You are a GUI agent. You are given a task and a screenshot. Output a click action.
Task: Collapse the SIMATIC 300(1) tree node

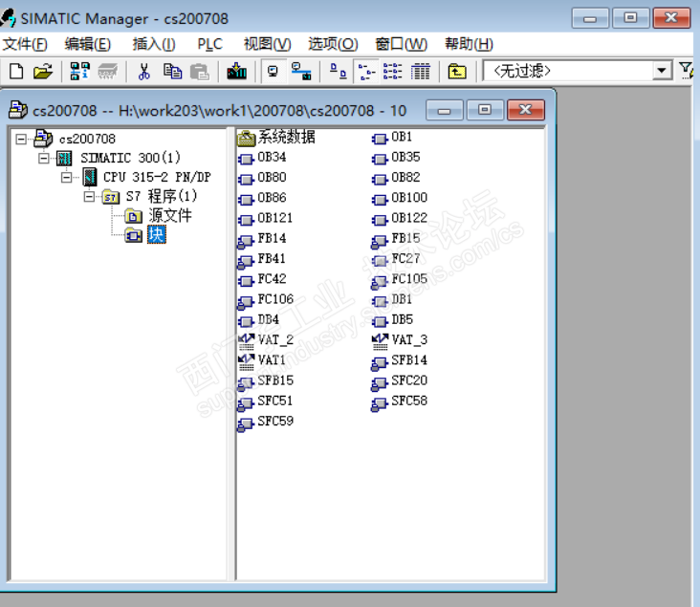pos(43,158)
